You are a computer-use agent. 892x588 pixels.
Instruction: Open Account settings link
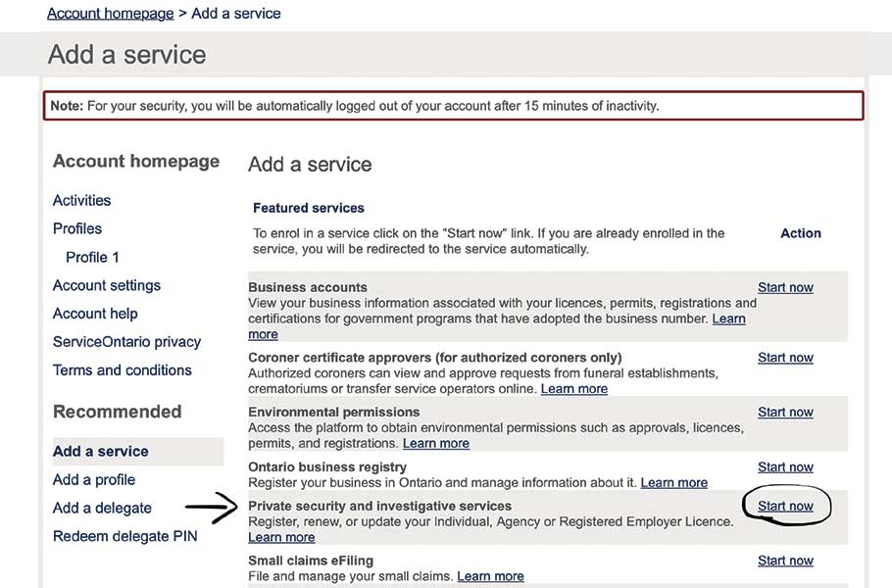coord(107,285)
